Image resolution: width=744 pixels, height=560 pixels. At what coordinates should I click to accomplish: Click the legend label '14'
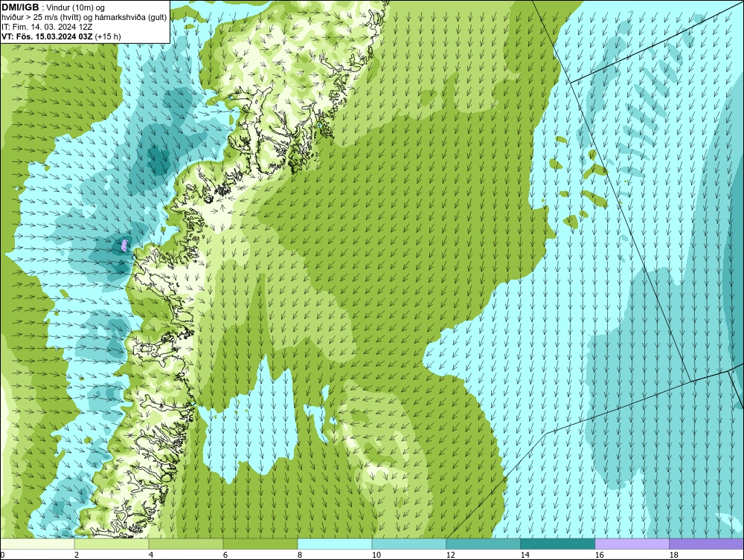point(525,555)
